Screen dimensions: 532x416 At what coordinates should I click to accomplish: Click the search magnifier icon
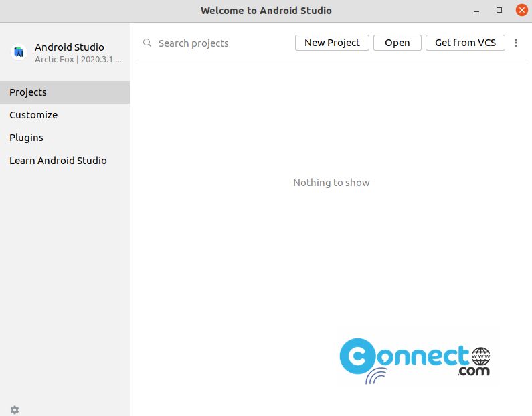point(147,43)
